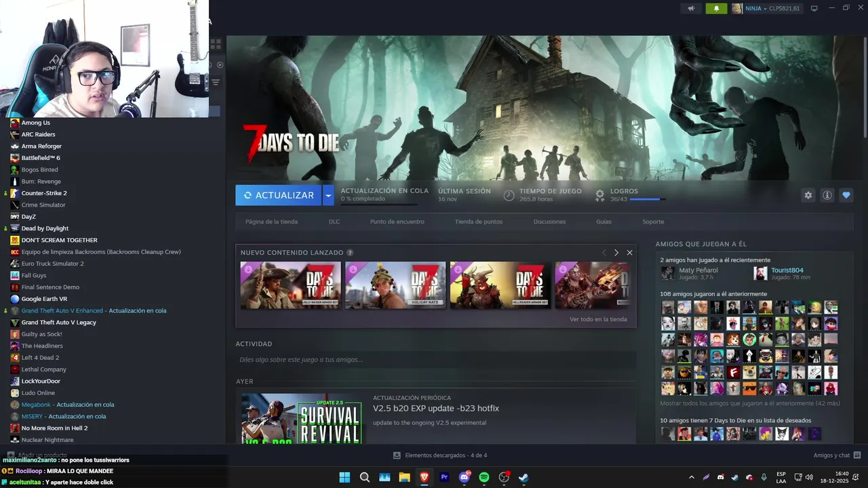Select Counter-Strike 2 in the library list
Viewport: 868px width, 488px height.
pos(44,193)
